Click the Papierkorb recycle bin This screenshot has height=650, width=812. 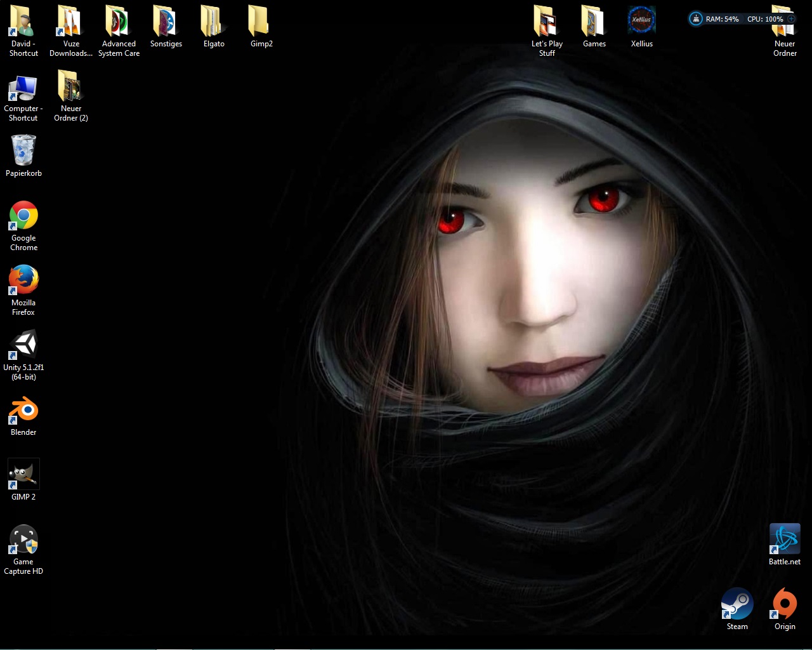click(23, 150)
